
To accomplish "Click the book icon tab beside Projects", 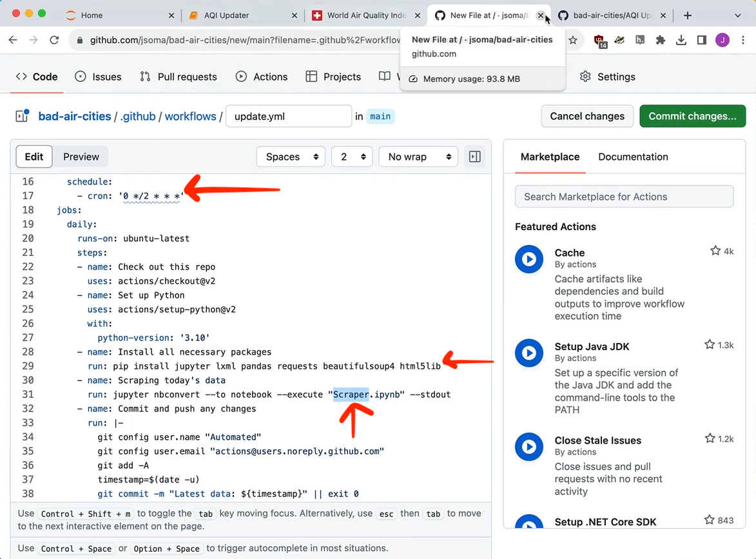I will point(385,77).
